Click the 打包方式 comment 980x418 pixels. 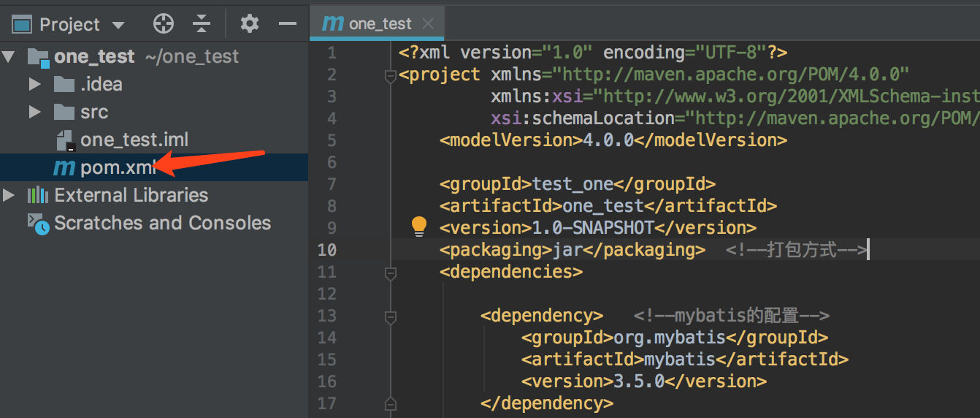click(x=797, y=250)
